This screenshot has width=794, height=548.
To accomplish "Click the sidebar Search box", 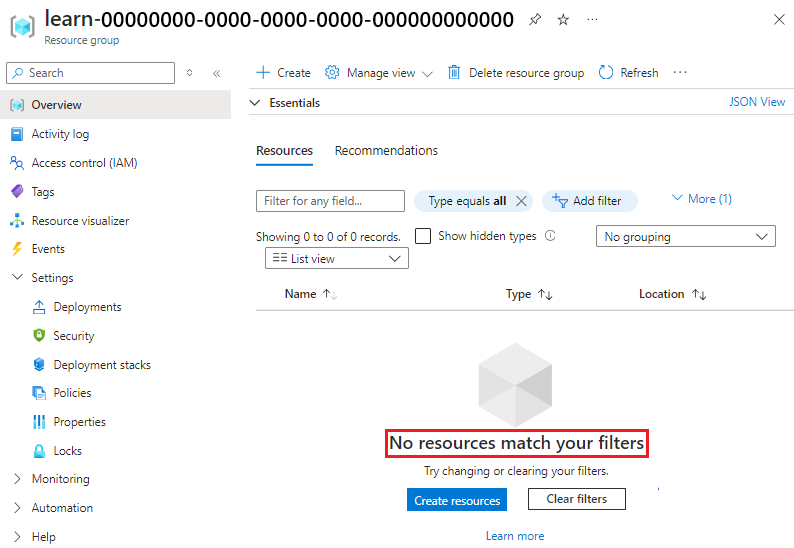I will click(x=91, y=73).
